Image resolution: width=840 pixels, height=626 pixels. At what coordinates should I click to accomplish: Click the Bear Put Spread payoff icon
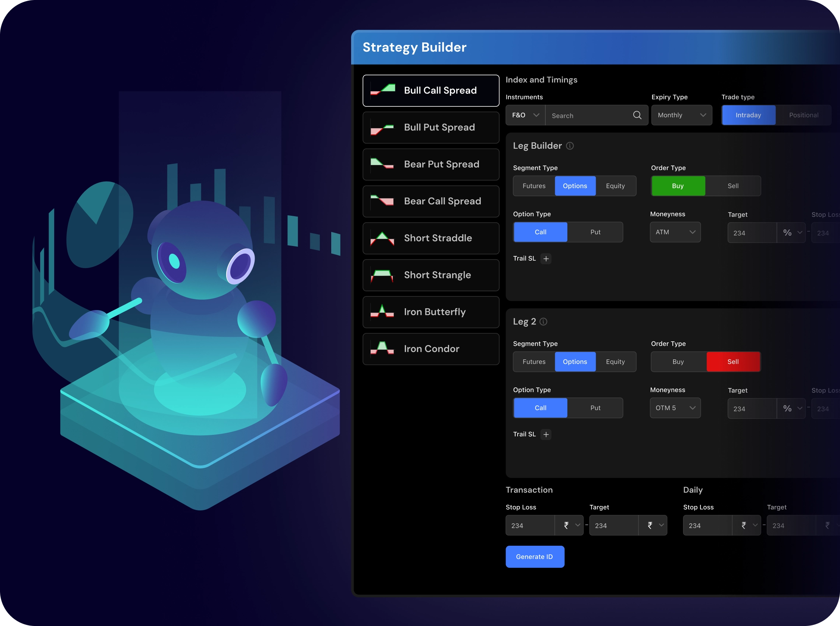(x=382, y=164)
